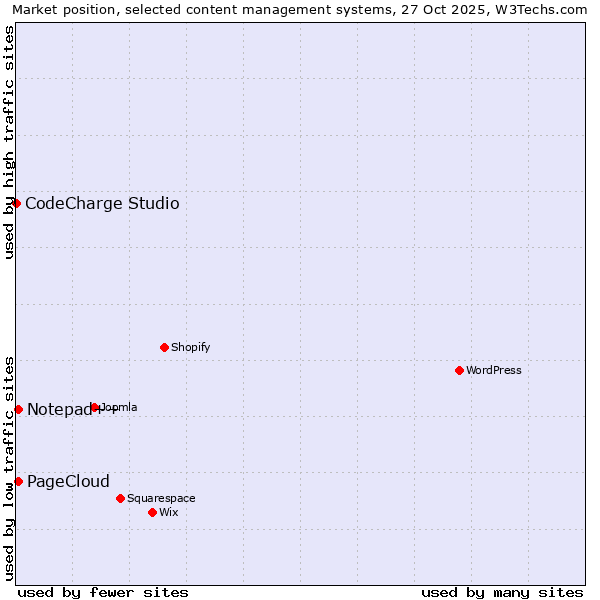Click the red WordPress data point
Image resolution: width=600 pixels, height=600 pixels.
[x=459, y=370]
